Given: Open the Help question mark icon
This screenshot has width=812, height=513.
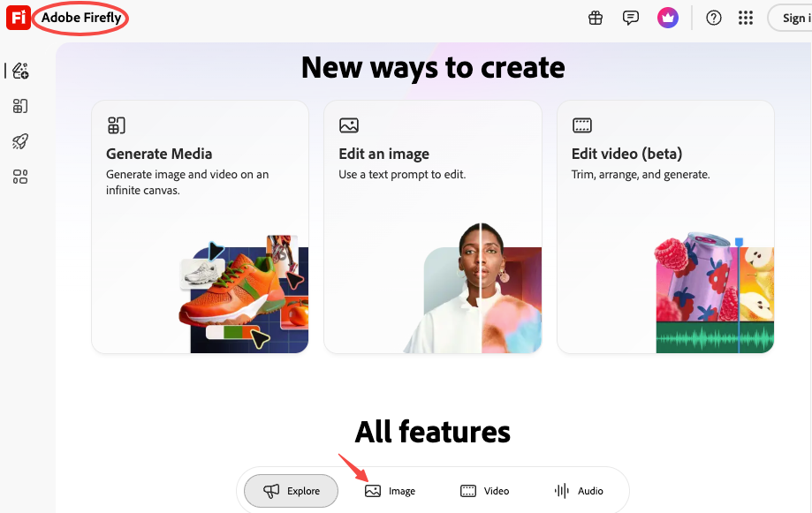Looking at the screenshot, I should [714, 19].
